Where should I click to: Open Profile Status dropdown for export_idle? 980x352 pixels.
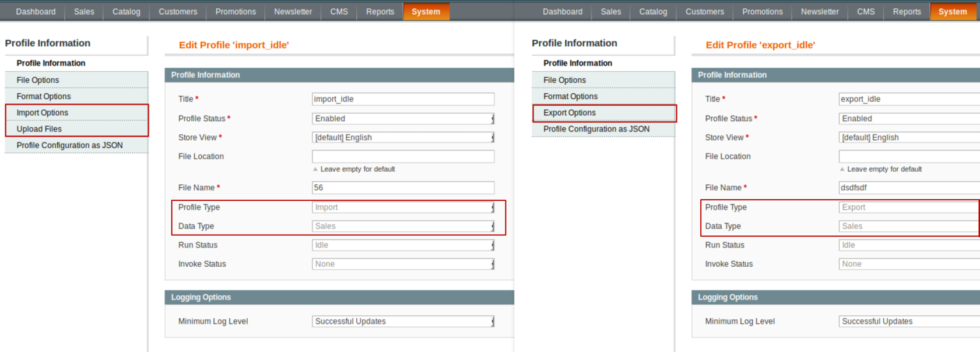tap(909, 119)
